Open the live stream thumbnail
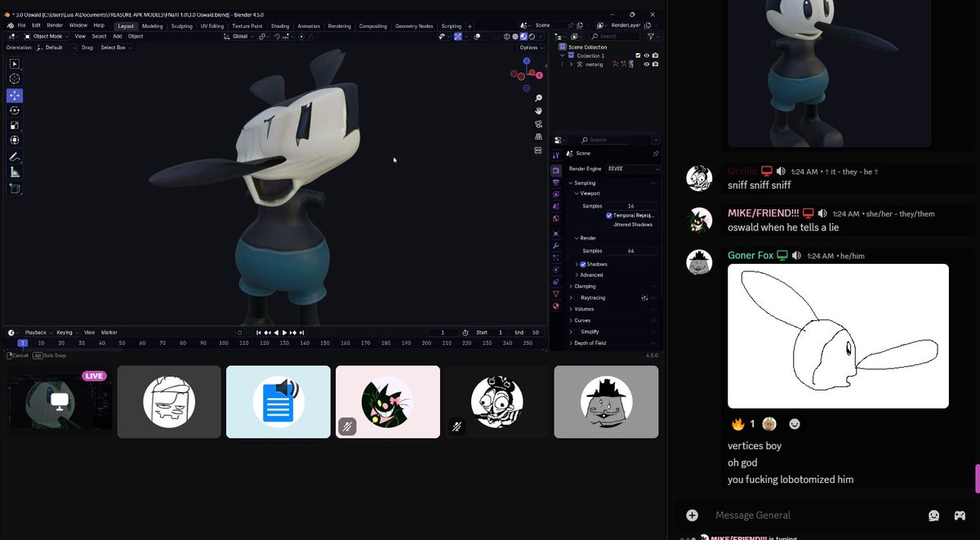The width and height of the screenshot is (980, 540). point(59,402)
